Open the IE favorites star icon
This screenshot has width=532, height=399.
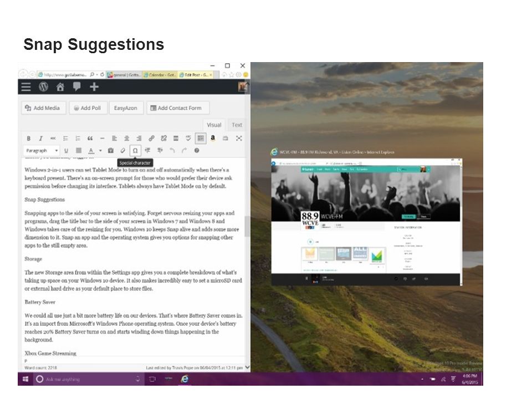click(232, 75)
